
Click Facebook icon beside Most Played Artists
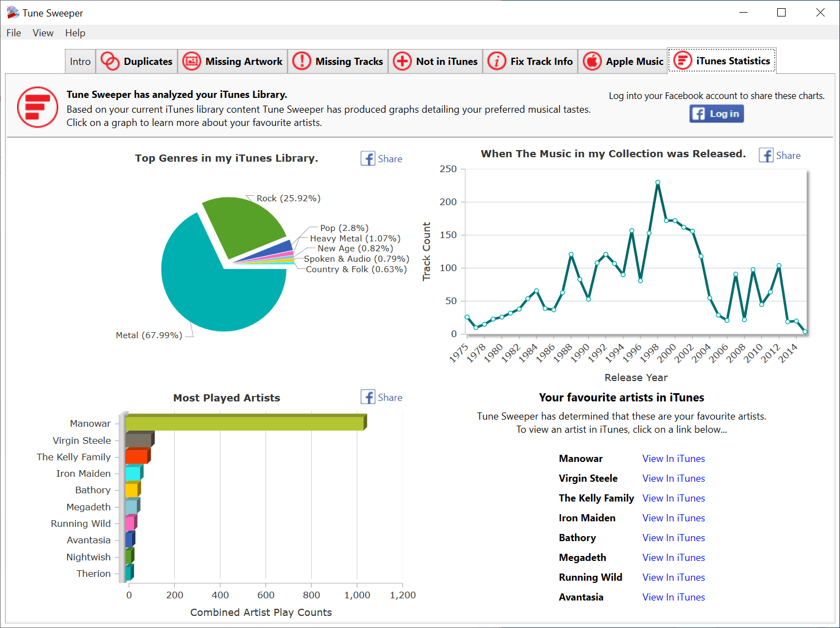tap(368, 397)
